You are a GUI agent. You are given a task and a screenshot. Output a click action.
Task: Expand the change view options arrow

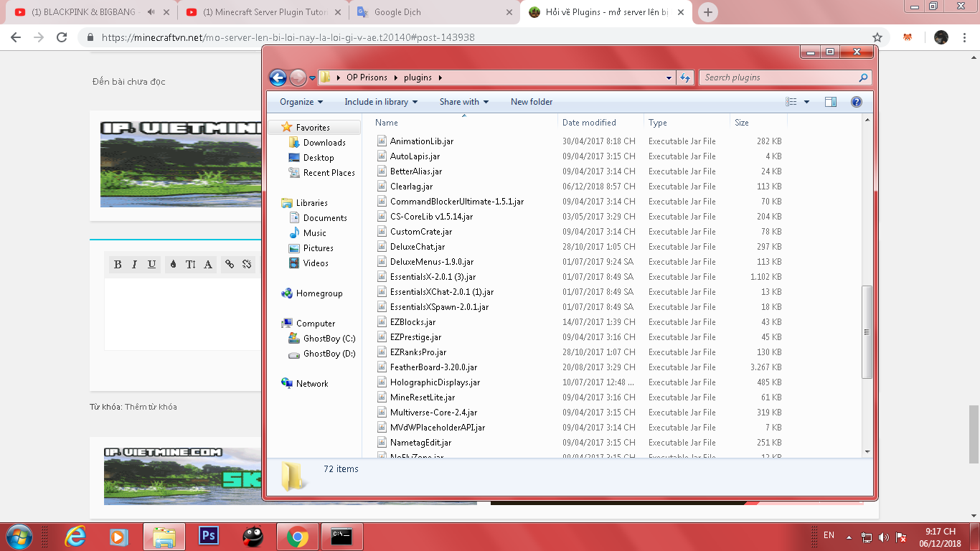[x=806, y=102]
